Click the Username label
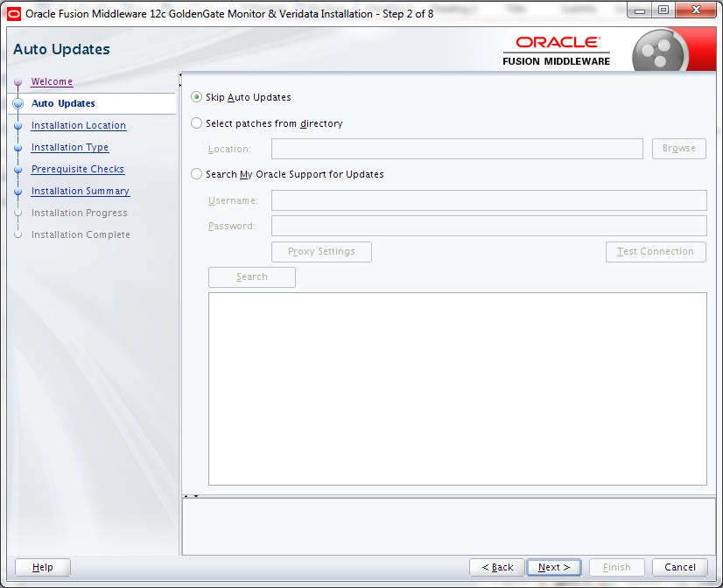723x588 pixels. (x=233, y=201)
